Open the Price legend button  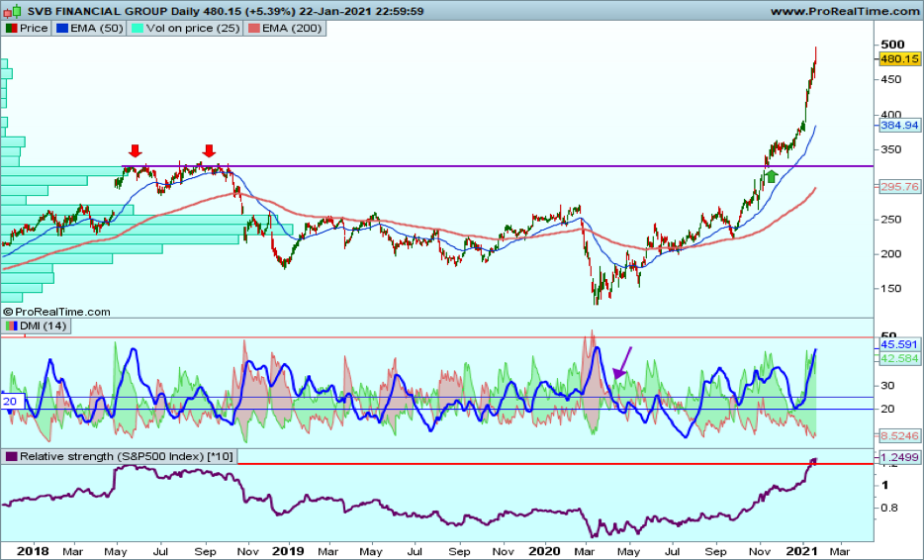[x=27, y=29]
